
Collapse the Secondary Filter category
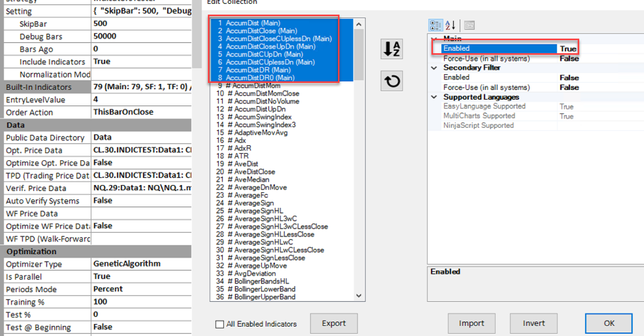click(434, 68)
